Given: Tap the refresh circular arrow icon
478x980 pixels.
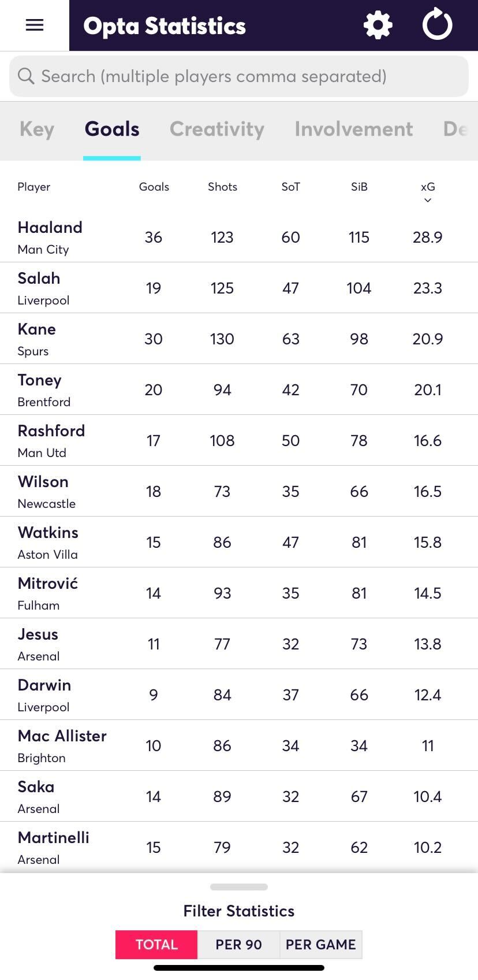Looking at the screenshot, I should point(437,24).
